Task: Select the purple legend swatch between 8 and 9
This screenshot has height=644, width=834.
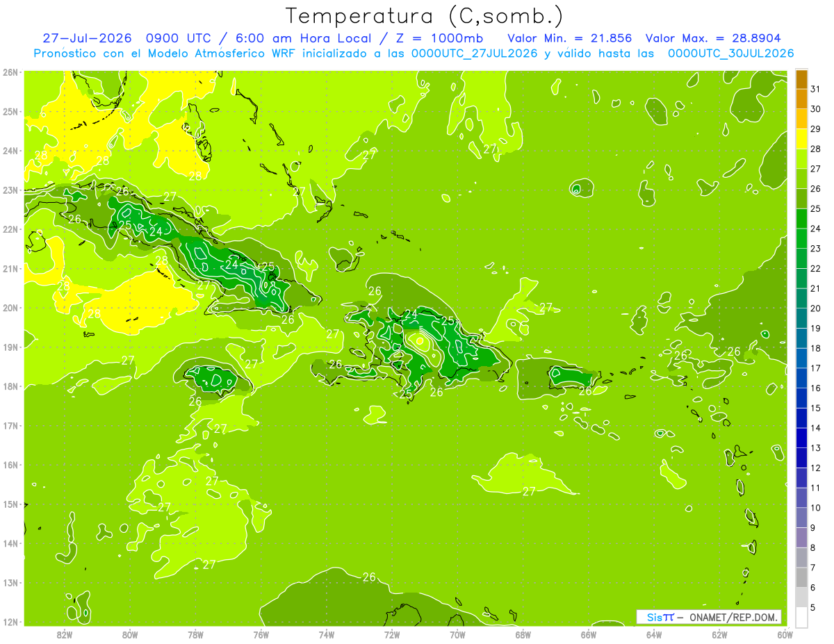Action: pyautogui.click(x=801, y=538)
